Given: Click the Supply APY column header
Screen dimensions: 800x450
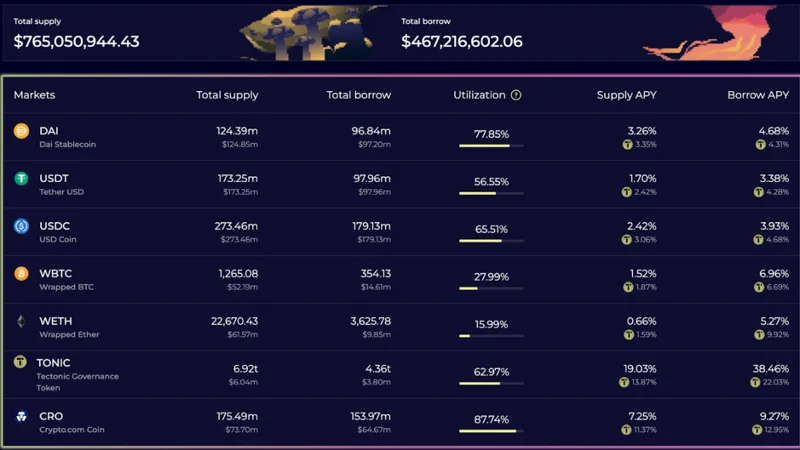Looking at the screenshot, I should [627, 95].
